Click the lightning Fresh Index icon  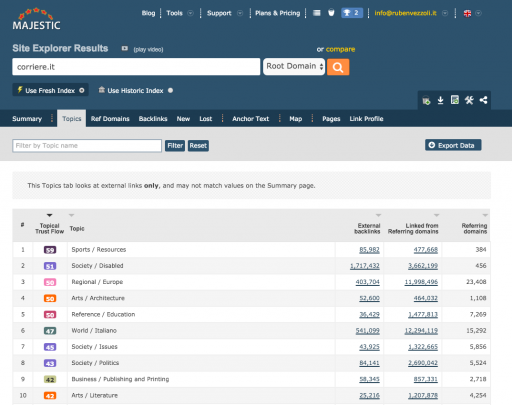click(x=20, y=90)
